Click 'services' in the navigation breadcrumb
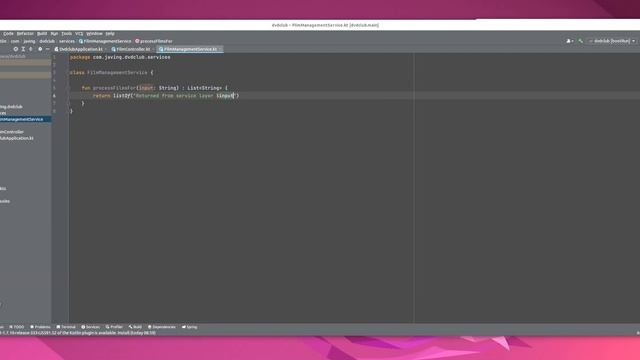 click(67, 41)
